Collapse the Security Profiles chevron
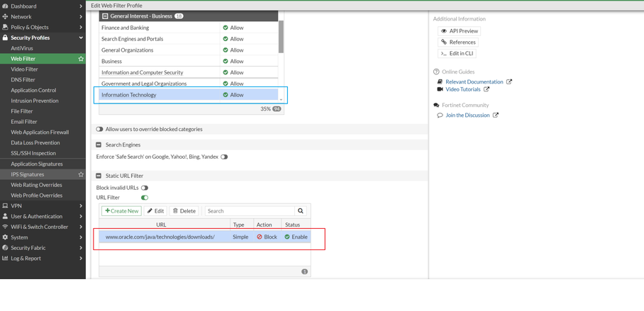This screenshot has height=311, width=644. [81, 38]
